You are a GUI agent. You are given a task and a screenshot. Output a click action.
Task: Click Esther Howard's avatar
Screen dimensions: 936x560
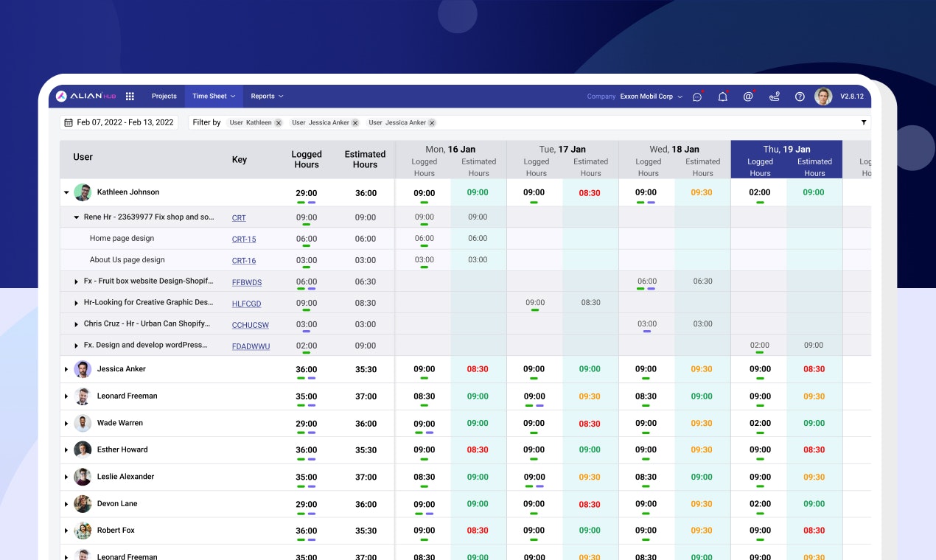pos(83,449)
